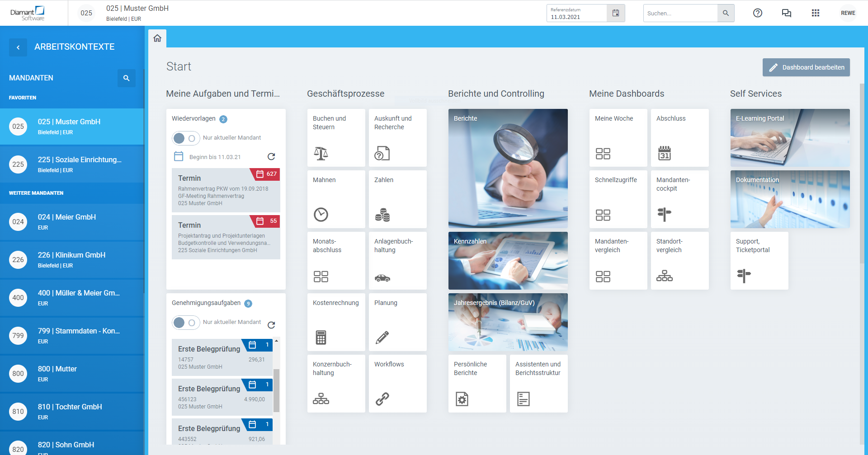The image size is (868, 455).
Task: Open Assistenten und Berichtsstruktur tile
Action: [x=539, y=384]
